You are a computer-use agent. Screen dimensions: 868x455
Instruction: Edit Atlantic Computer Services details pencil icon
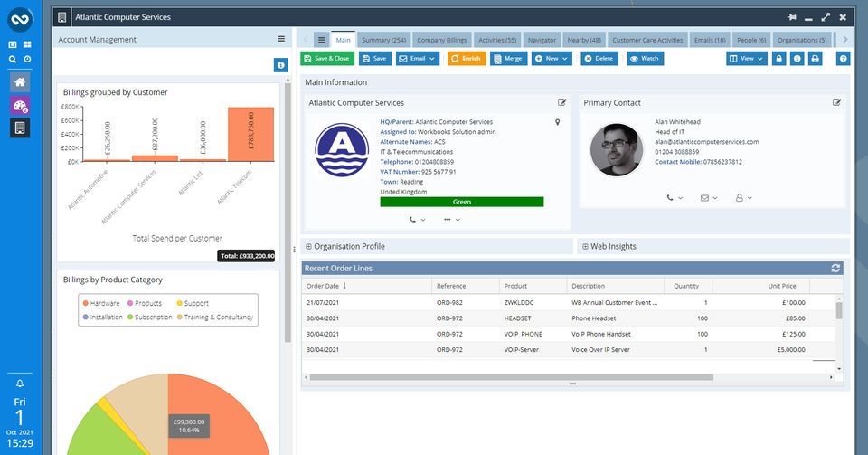[561, 102]
